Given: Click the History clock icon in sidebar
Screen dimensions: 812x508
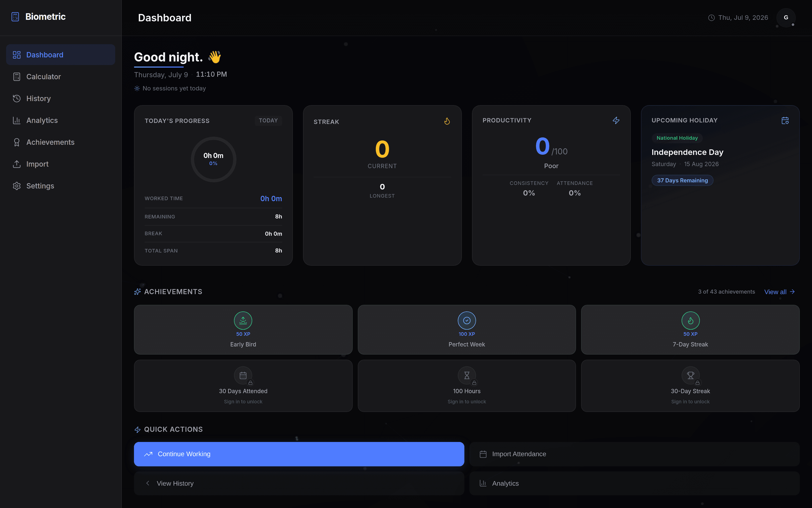Looking at the screenshot, I should coord(17,99).
